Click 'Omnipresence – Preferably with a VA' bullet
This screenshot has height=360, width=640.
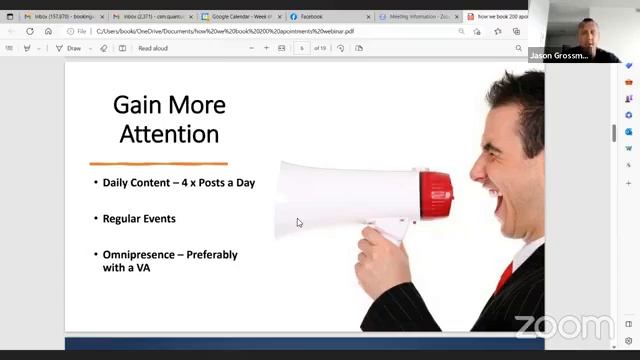(170, 261)
